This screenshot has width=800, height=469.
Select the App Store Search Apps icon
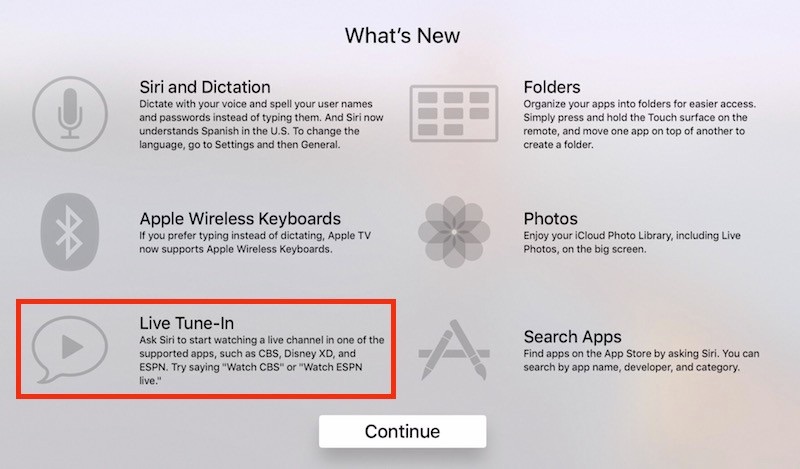[x=454, y=350]
